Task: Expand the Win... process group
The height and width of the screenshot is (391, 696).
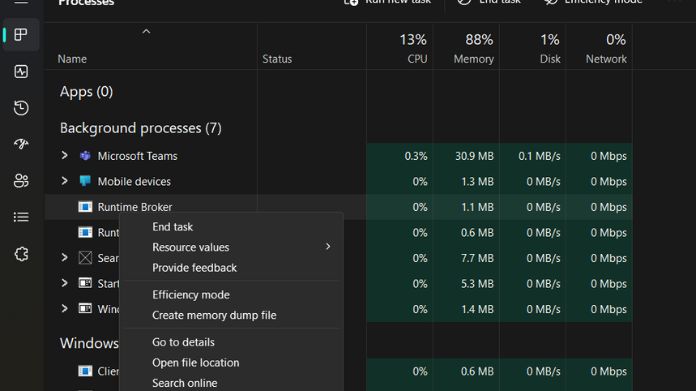Action: click(65, 308)
